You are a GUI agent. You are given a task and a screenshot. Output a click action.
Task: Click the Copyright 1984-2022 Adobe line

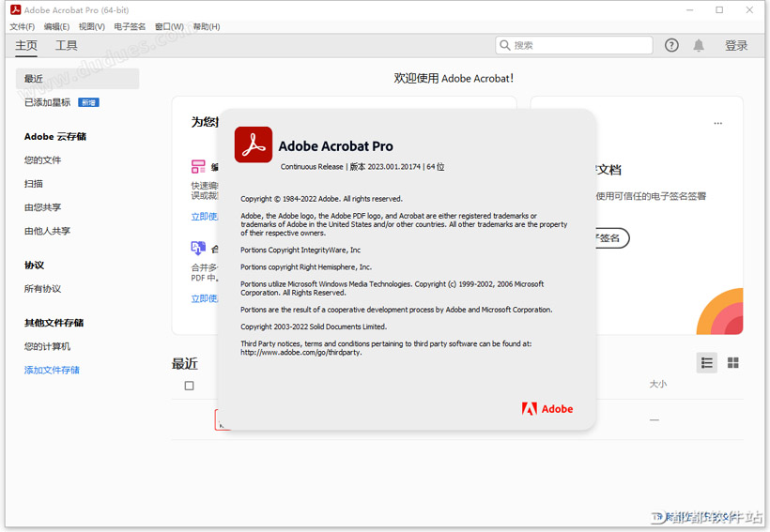(321, 199)
